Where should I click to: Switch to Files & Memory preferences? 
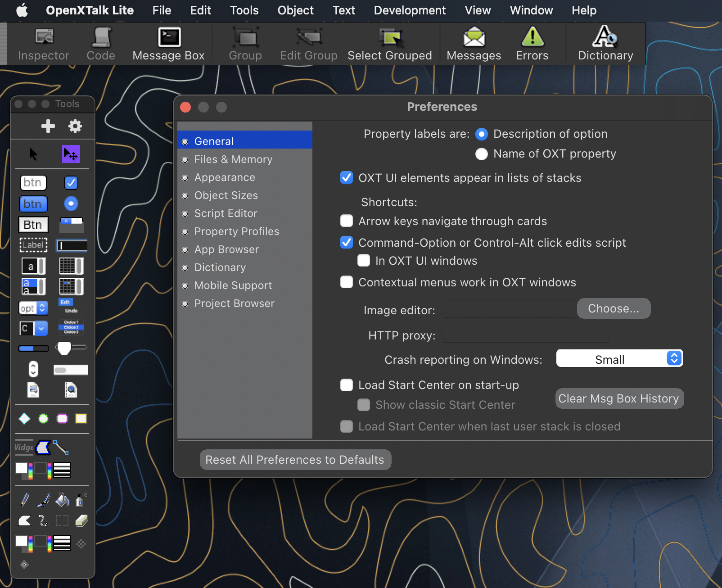tap(245, 159)
